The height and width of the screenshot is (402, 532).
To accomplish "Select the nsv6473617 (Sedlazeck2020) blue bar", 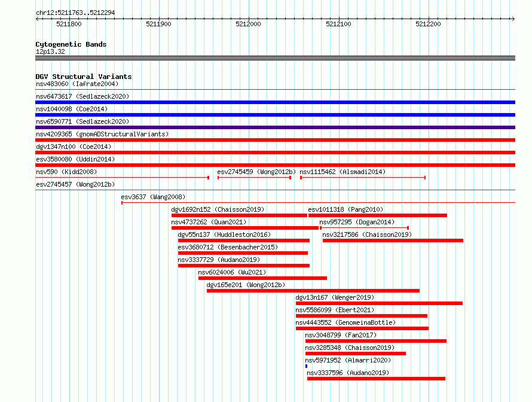I will (275, 102).
